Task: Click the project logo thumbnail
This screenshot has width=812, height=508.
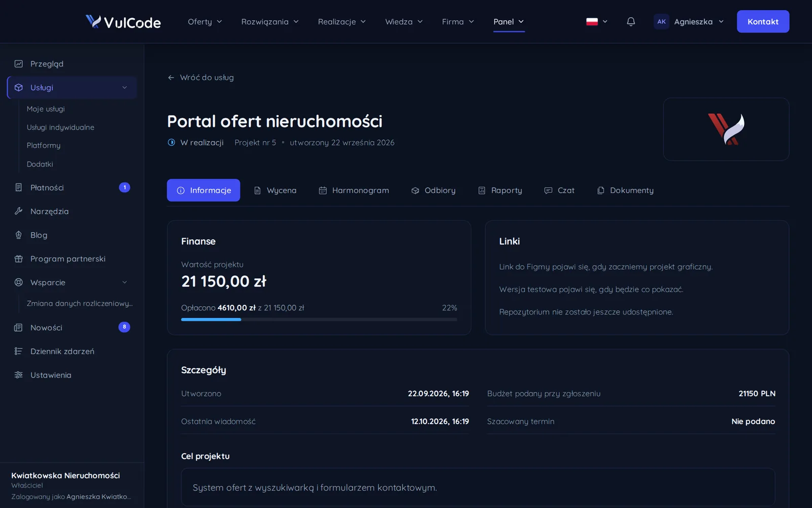Action: (726, 129)
